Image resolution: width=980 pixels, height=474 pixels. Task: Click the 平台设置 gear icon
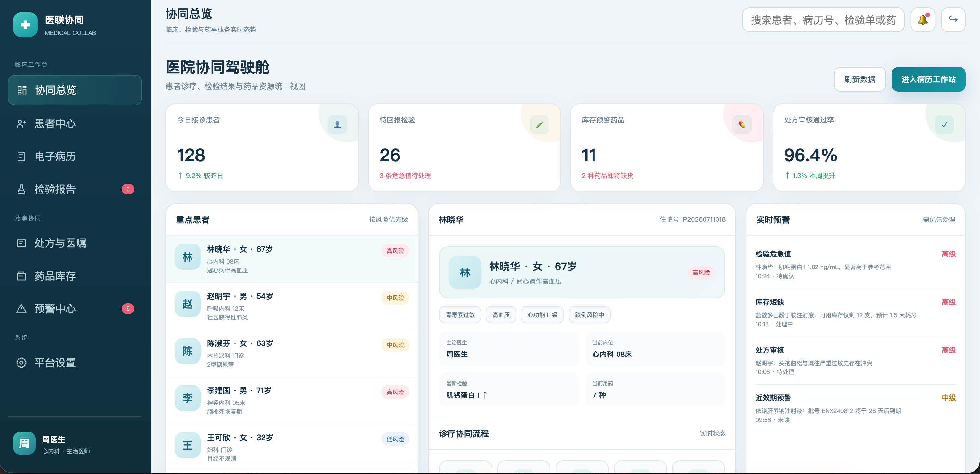coord(21,362)
